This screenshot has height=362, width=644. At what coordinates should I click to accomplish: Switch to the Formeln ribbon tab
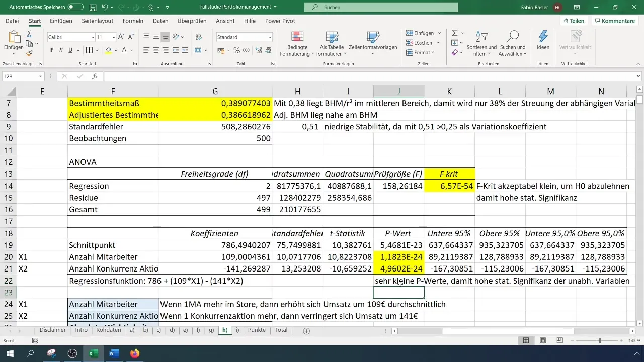133,21
